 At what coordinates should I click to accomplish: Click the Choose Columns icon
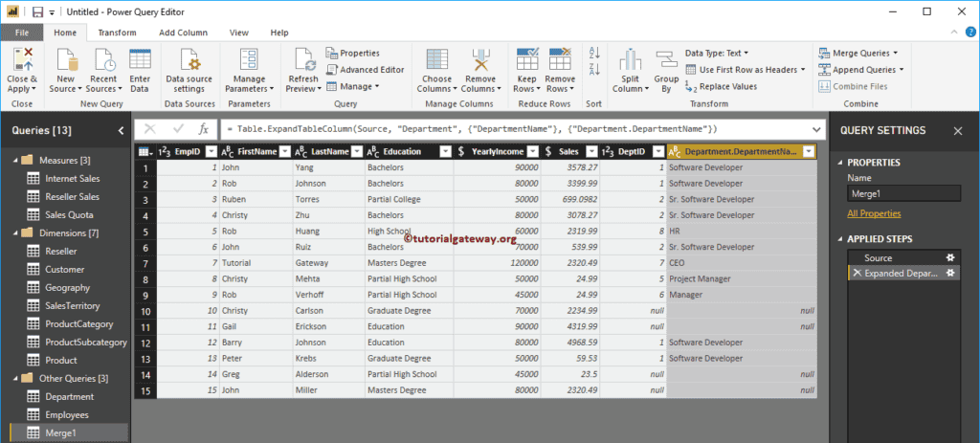click(436, 60)
